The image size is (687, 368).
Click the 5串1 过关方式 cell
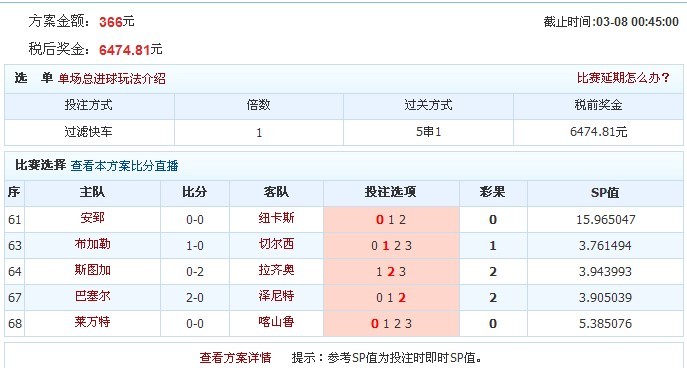(x=428, y=132)
